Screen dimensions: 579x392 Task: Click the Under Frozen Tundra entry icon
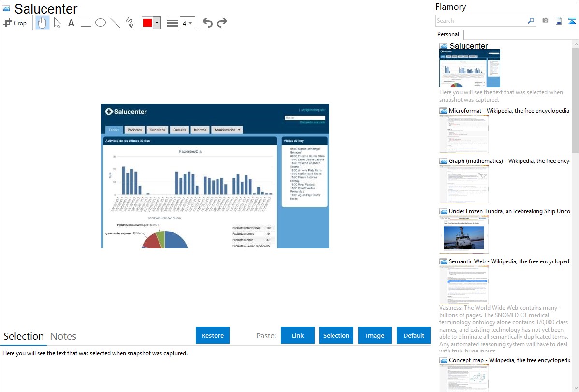443,211
